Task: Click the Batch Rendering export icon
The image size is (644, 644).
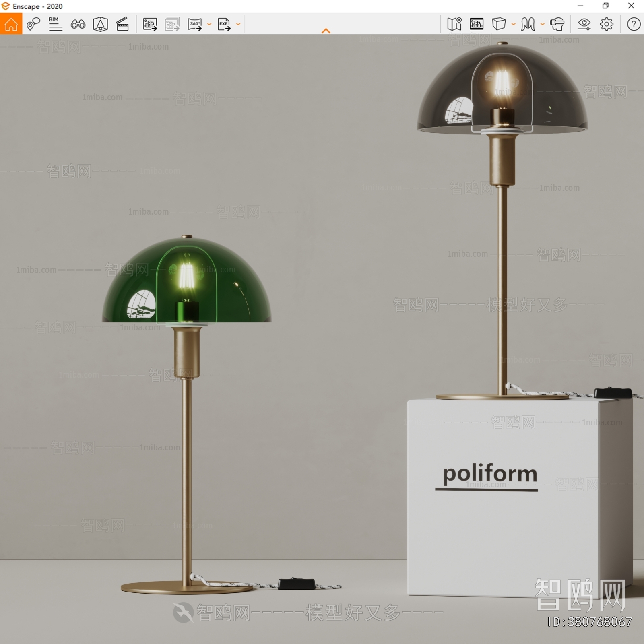Action: click(x=172, y=24)
